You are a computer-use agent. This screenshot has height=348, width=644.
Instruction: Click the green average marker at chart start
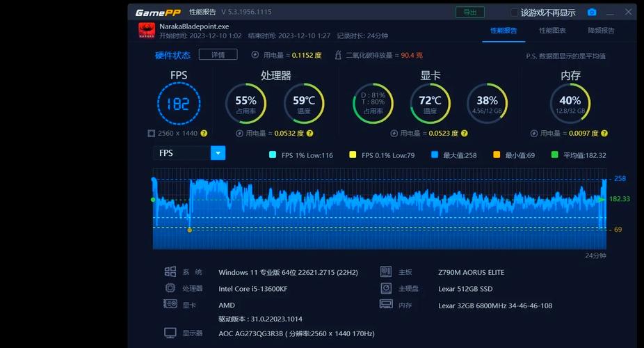point(153,200)
